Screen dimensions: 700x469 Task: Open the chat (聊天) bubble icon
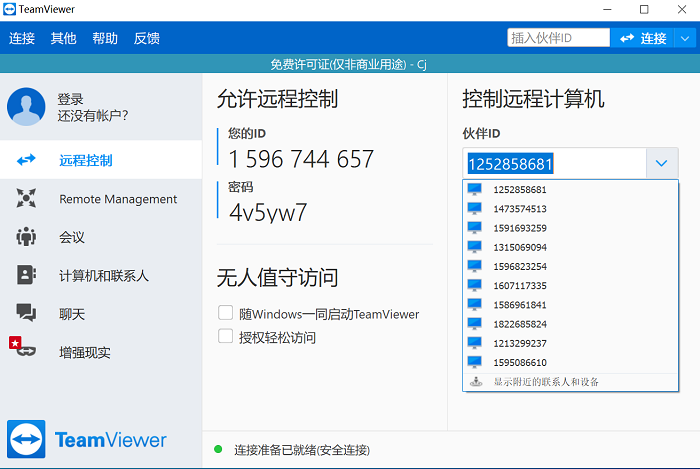(x=26, y=314)
